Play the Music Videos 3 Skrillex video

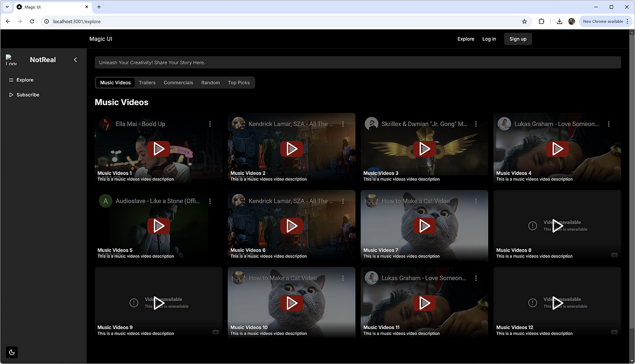coord(425,149)
